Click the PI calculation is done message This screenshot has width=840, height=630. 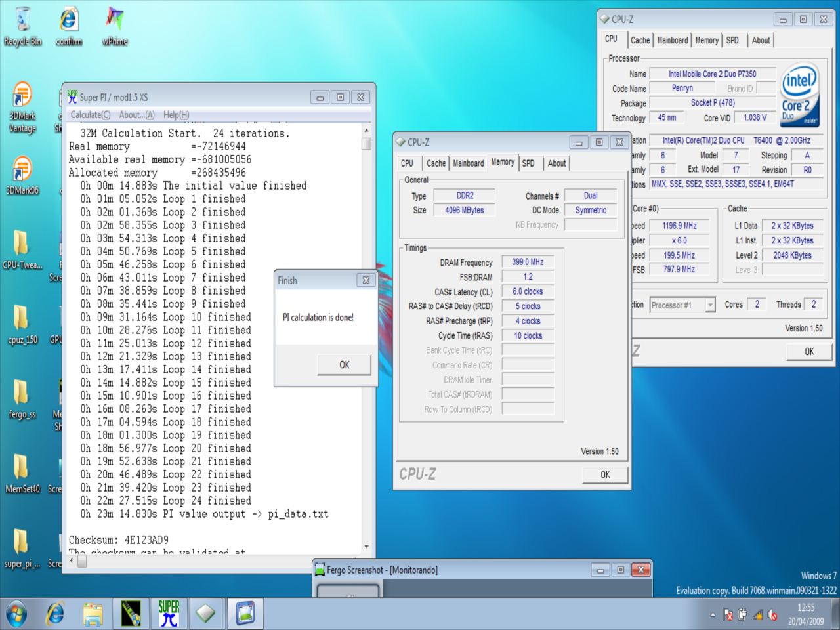point(318,318)
